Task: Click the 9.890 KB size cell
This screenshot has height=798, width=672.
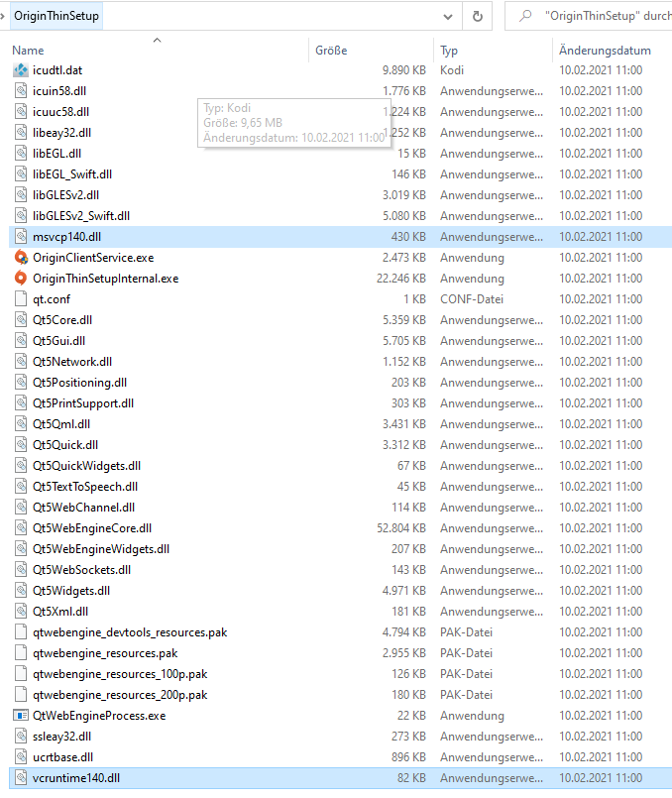Action: pyautogui.click(x=404, y=70)
